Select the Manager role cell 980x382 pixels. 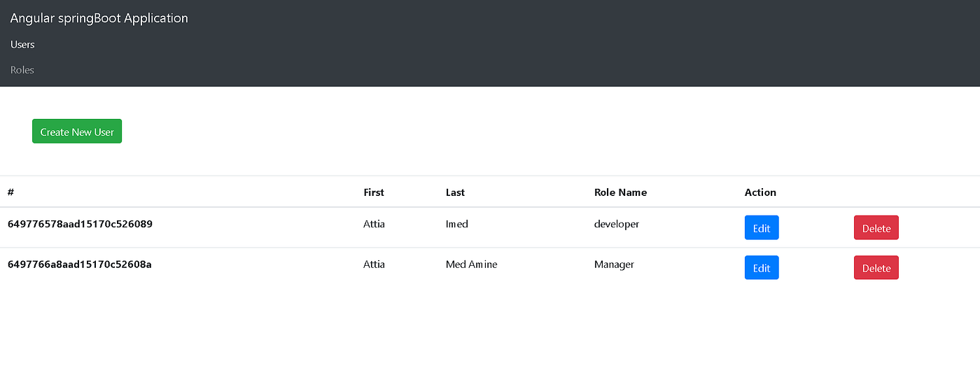pyautogui.click(x=614, y=264)
